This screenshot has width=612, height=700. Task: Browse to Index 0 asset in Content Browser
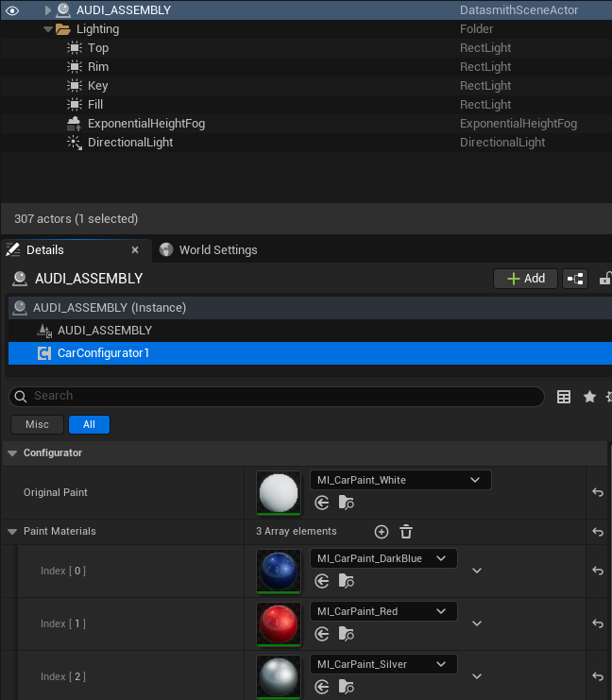[346, 581]
